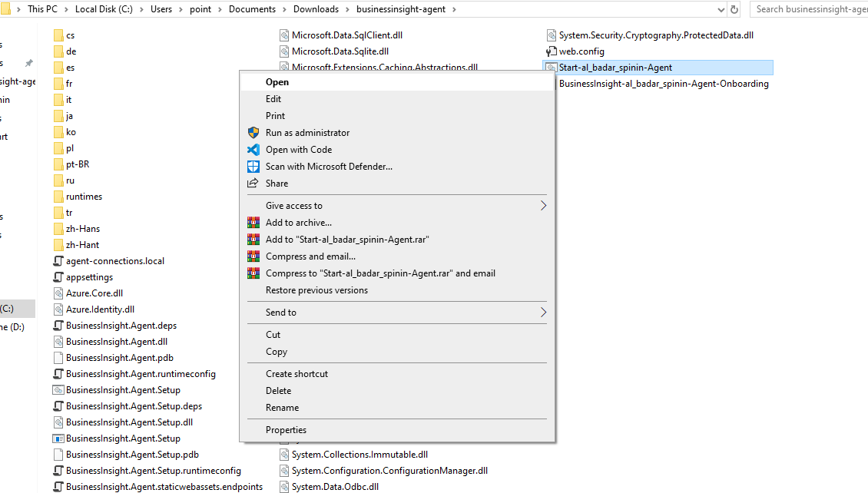Choose Add to "Start-al_badar_spinin-Agent.rar"

pyautogui.click(x=397, y=240)
